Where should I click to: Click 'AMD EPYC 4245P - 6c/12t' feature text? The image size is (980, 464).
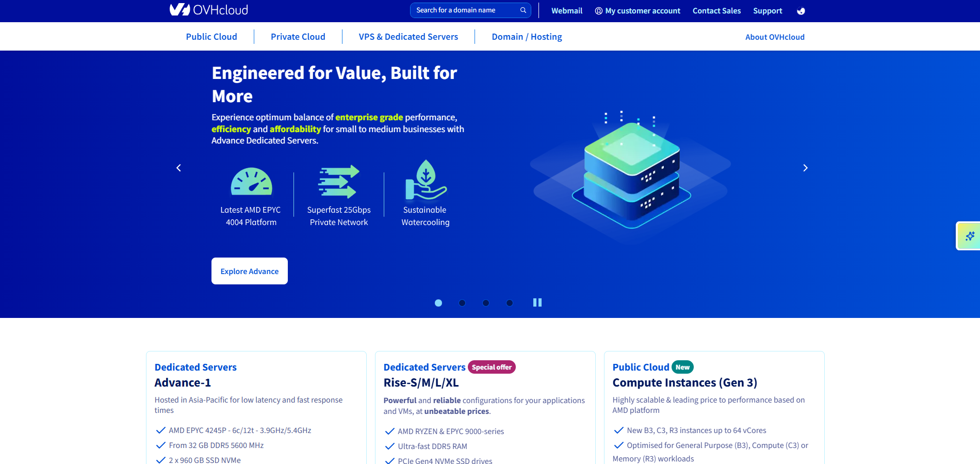[240, 430]
